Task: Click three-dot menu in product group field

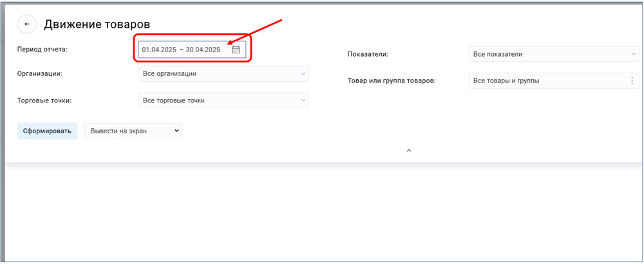Action: (x=632, y=81)
